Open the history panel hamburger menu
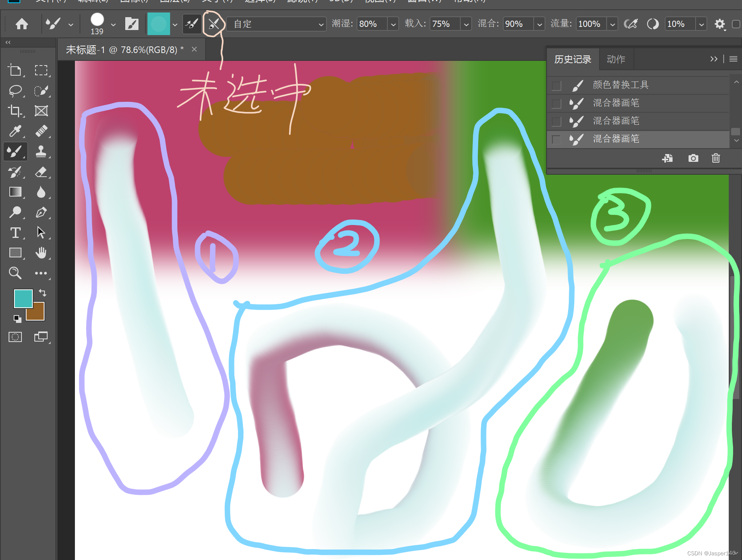 733,59
